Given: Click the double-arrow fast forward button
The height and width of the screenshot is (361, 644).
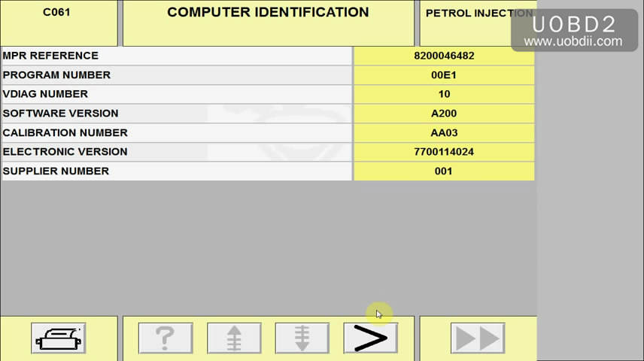Looking at the screenshot, I should [x=478, y=338].
